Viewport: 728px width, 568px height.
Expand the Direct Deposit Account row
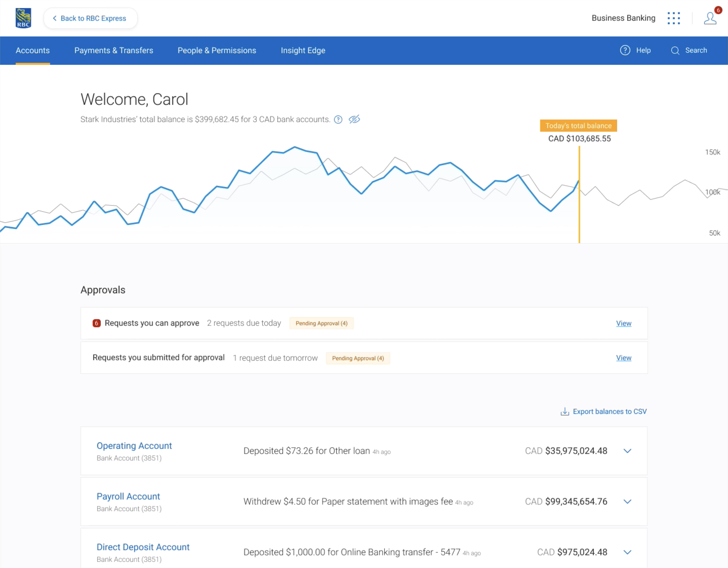(627, 552)
